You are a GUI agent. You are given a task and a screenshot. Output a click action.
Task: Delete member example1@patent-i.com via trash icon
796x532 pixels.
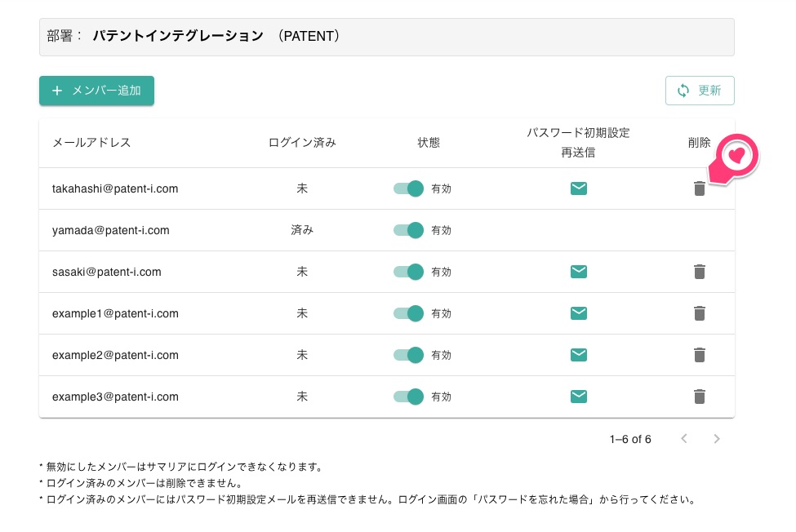pos(700,313)
